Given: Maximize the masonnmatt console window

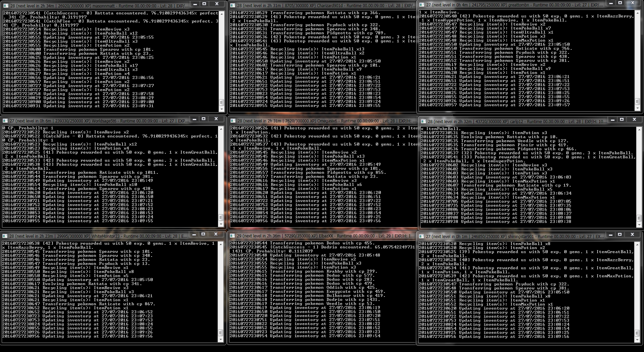Looking at the screenshot, I should (205, 4).
